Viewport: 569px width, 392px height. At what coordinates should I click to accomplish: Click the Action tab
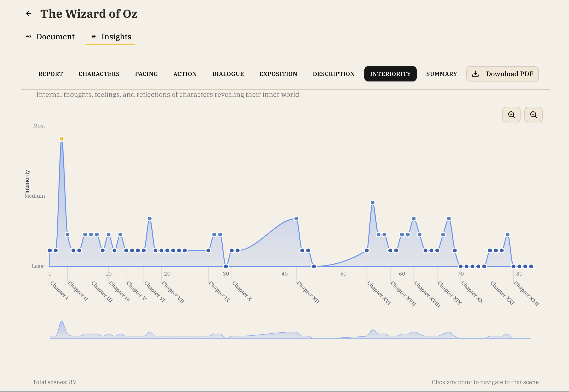point(185,74)
